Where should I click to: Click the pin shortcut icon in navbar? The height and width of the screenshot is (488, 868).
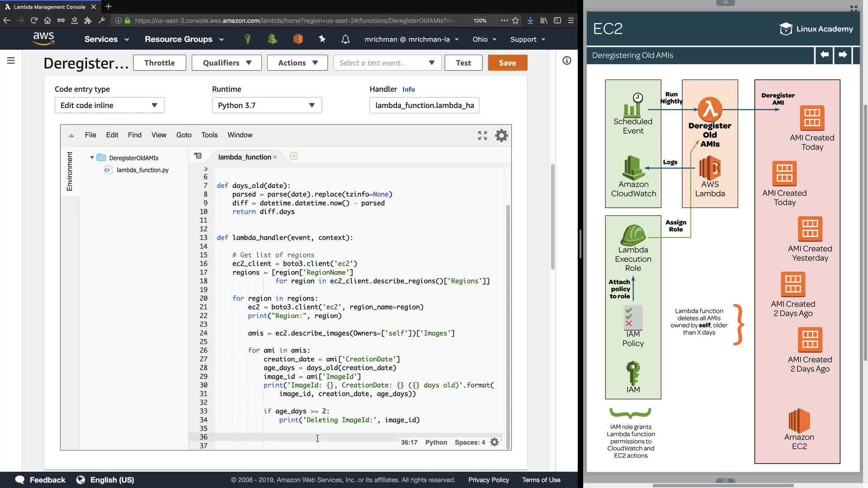point(322,39)
